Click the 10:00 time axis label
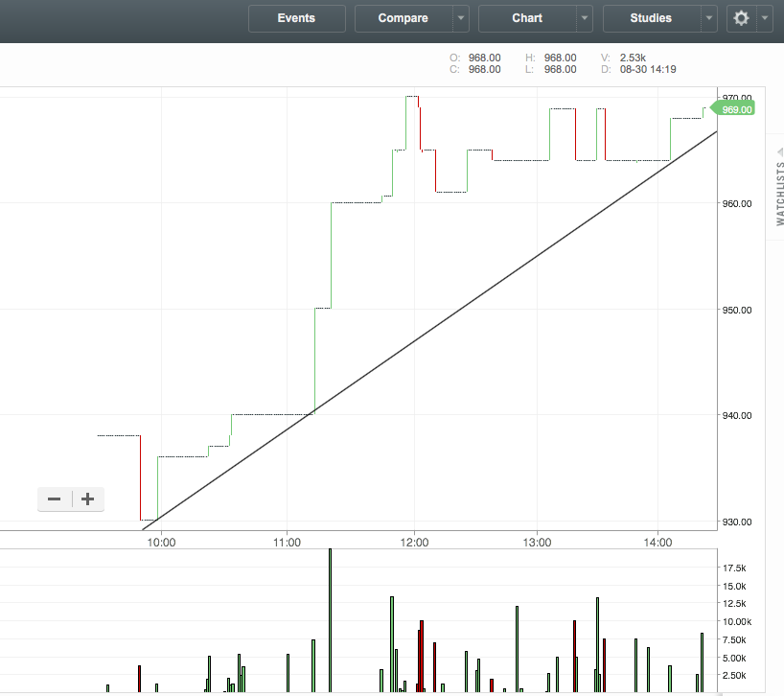The image size is (784, 696). (162, 542)
